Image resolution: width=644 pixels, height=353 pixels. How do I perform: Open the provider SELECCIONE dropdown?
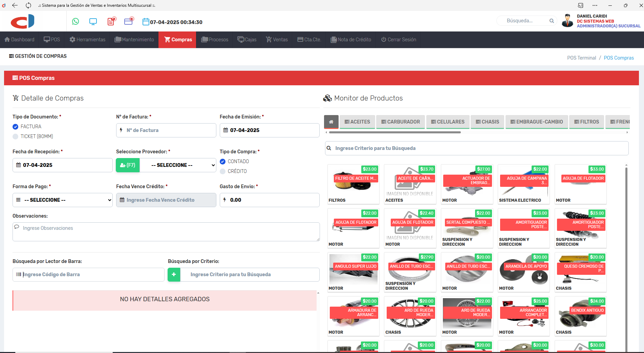pos(178,165)
